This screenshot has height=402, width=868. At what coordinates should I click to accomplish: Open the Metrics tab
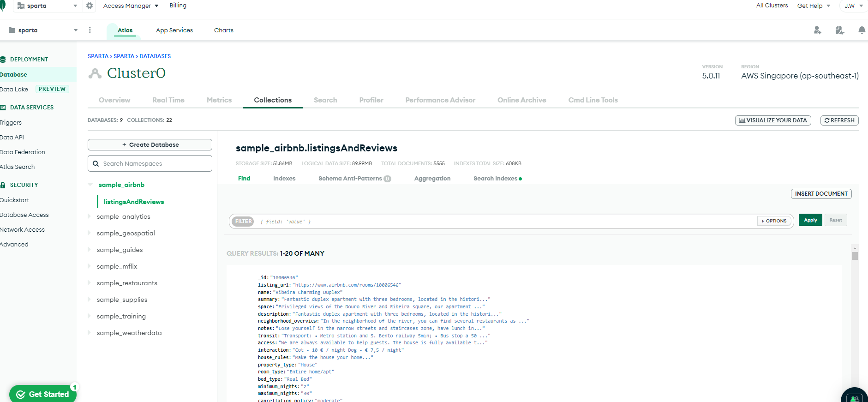point(219,100)
